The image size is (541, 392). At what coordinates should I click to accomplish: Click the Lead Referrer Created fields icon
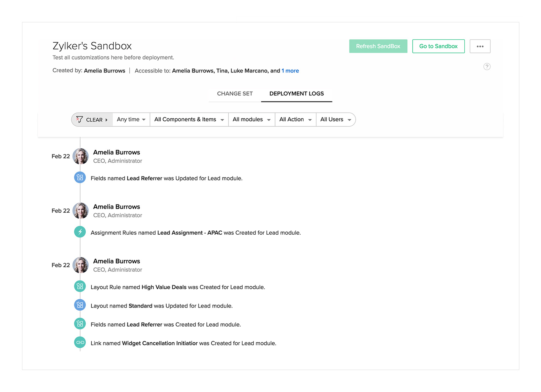coord(80,324)
